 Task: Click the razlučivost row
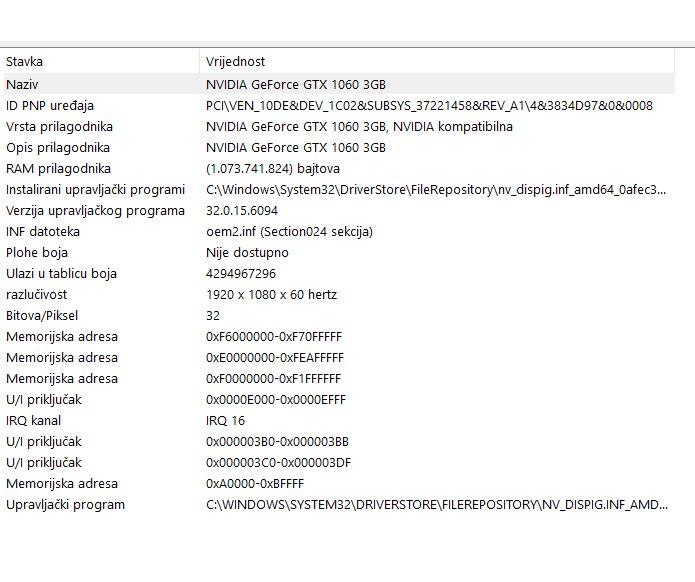(x=37, y=294)
